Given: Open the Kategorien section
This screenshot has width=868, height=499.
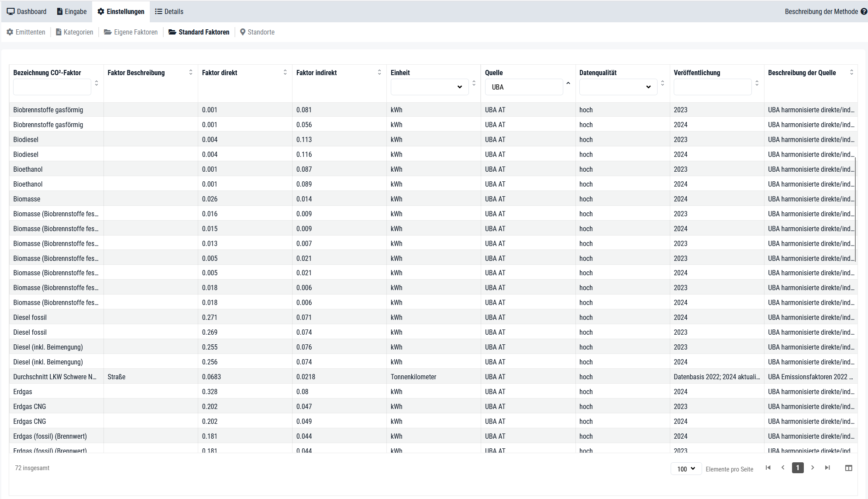Looking at the screenshot, I should coord(74,32).
